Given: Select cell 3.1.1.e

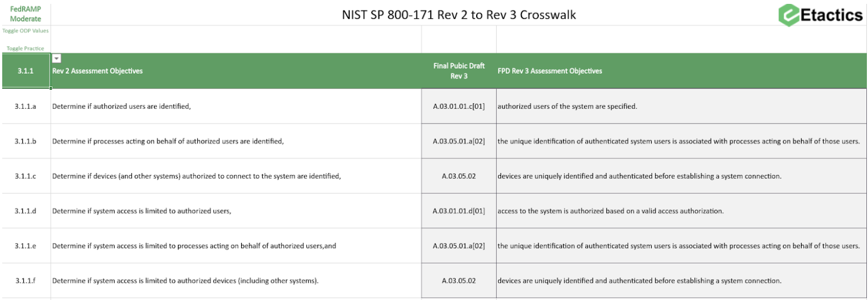Looking at the screenshot, I should click(25, 246).
